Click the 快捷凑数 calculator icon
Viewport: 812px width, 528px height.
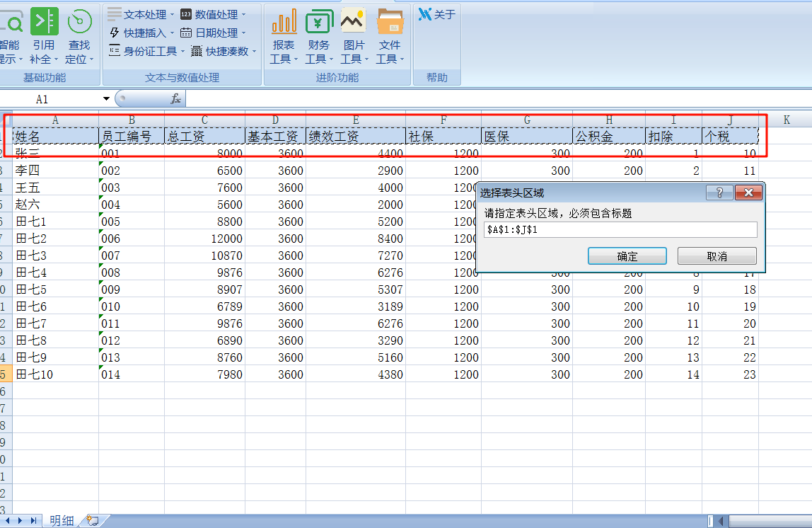pos(196,51)
